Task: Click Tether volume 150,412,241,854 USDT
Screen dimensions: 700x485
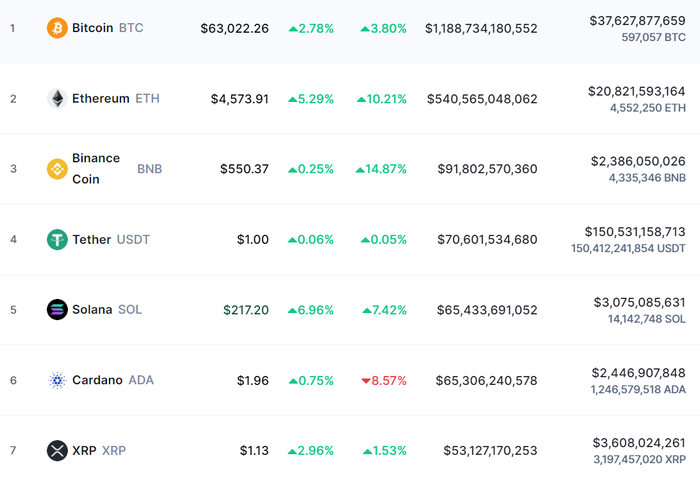Action: (628, 248)
